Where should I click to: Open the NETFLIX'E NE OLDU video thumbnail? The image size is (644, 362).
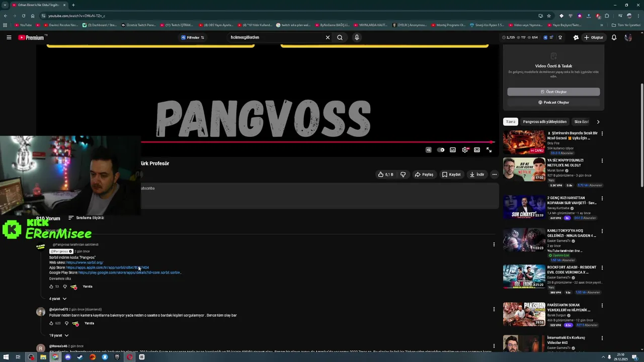[524, 169]
